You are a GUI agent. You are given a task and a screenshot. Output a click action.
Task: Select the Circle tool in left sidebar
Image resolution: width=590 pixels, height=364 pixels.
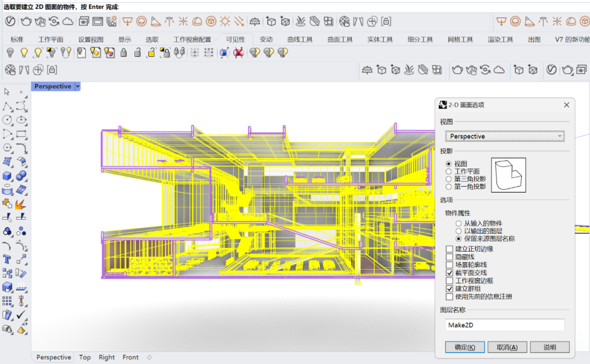click(x=8, y=120)
